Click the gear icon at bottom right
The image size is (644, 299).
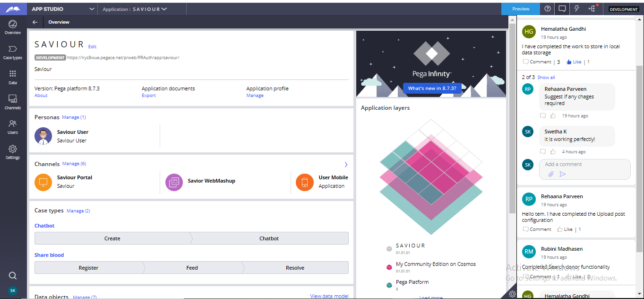coord(512,294)
